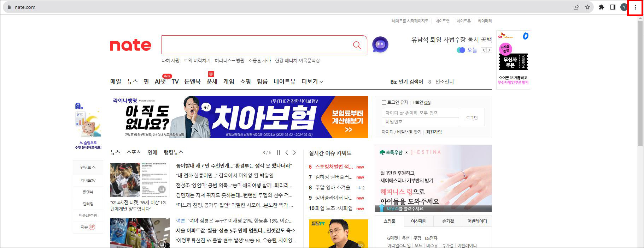The height and width of the screenshot is (248, 644).
Task: Click the 로그인 button
Action: pyautogui.click(x=472, y=117)
